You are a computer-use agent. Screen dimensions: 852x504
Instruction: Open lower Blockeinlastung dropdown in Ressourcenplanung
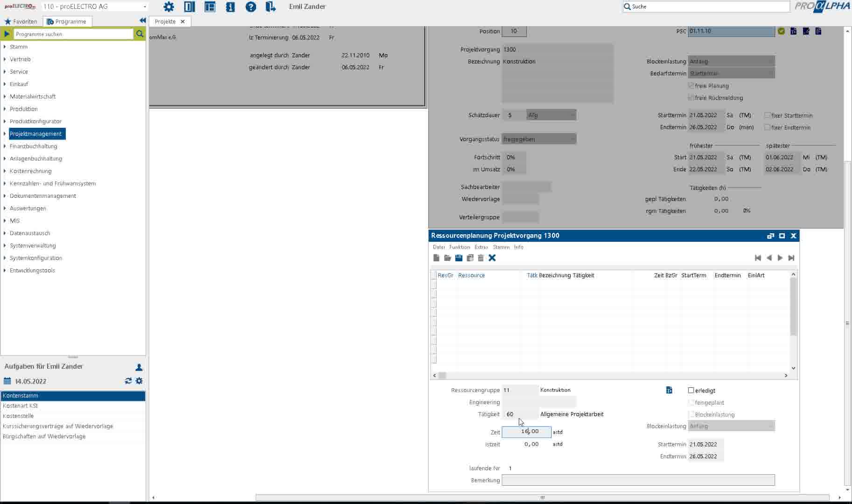coord(731,426)
